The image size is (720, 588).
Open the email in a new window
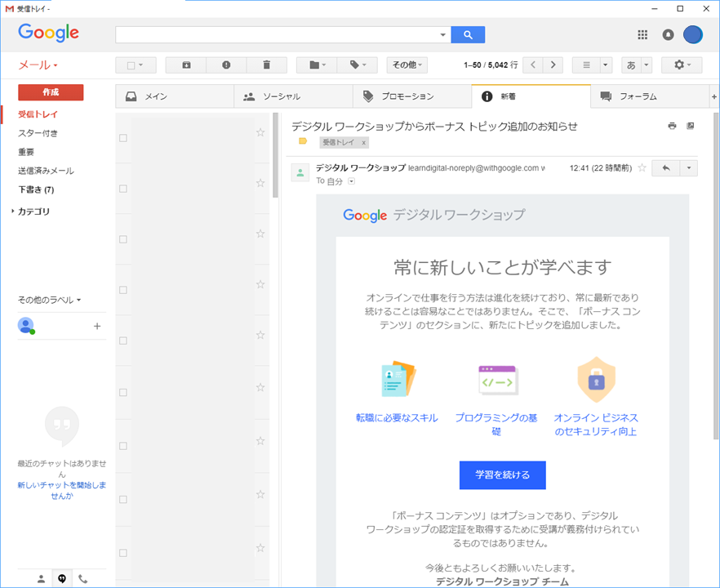click(x=690, y=126)
